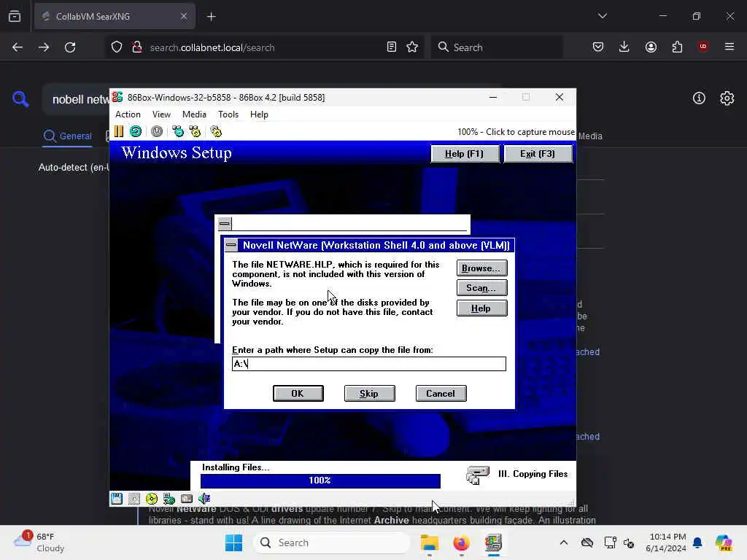Open the Tools menu in 86Box
747x560 pixels.
click(228, 114)
